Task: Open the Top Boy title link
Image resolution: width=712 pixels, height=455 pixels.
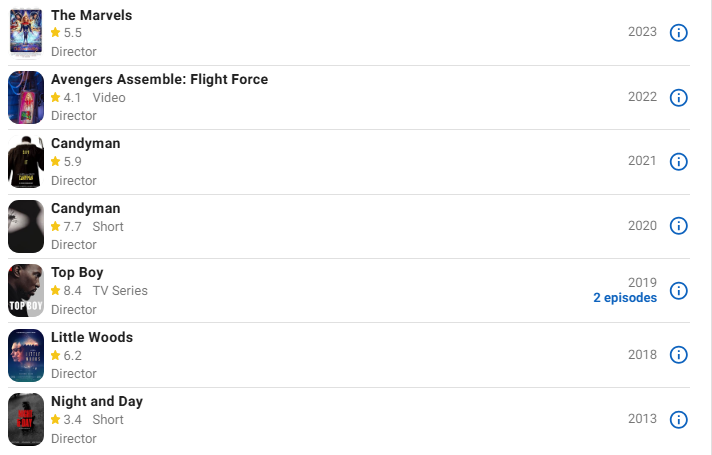Action: [x=77, y=272]
